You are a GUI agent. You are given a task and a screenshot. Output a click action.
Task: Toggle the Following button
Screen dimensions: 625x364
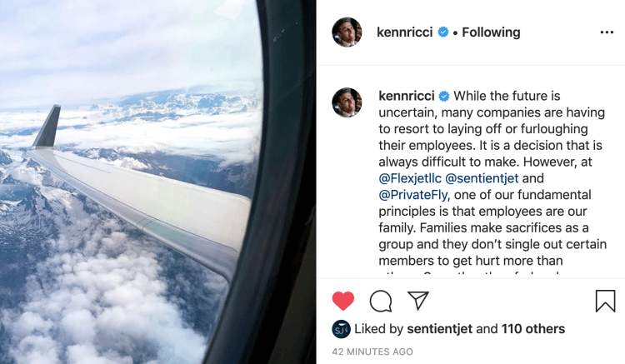[x=491, y=32]
